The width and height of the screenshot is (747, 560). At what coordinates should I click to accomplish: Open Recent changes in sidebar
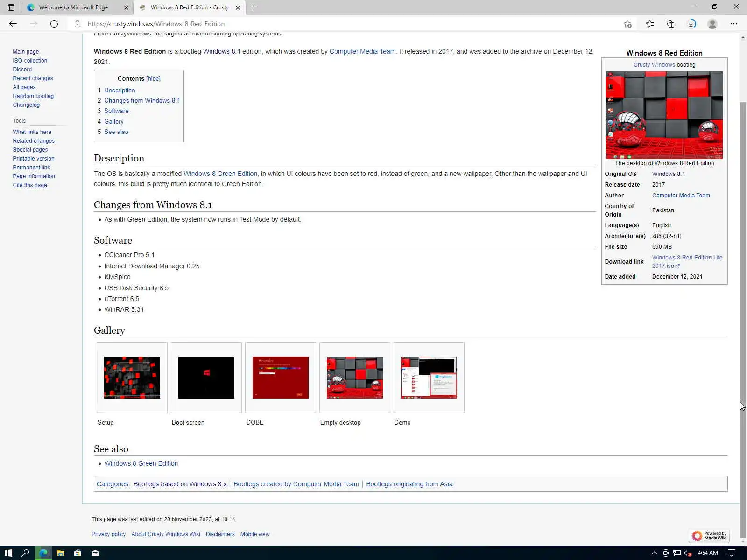point(33,78)
